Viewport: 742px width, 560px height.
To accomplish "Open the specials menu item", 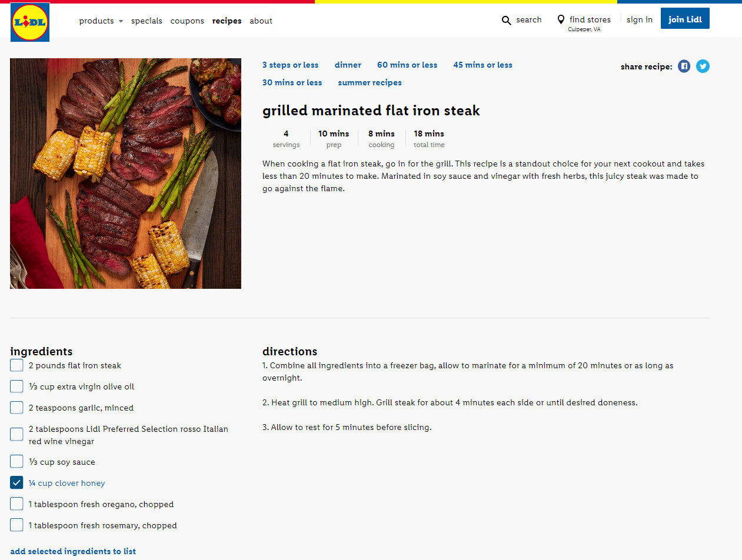I will click(147, 21).
